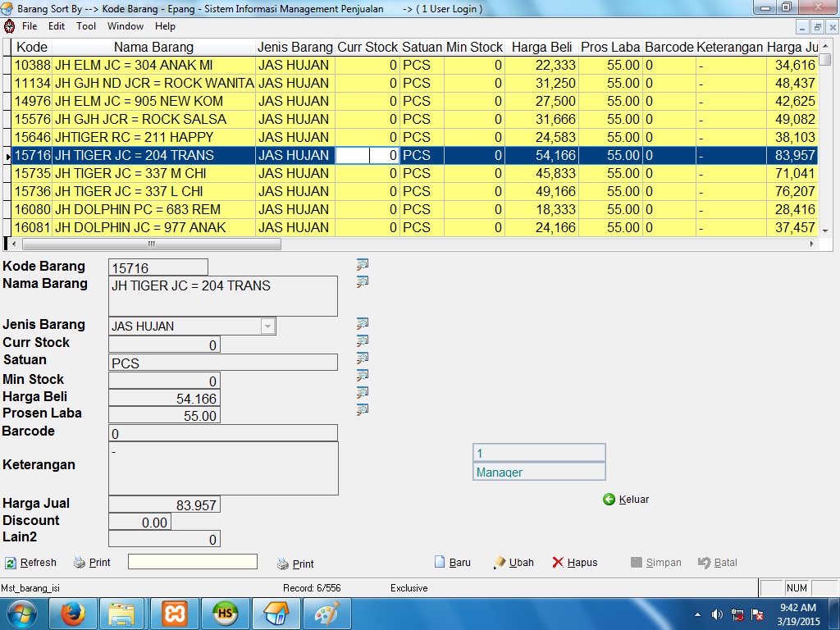
Task: Click the search icon on the Satuan row
Action: [x=362, y=358]
